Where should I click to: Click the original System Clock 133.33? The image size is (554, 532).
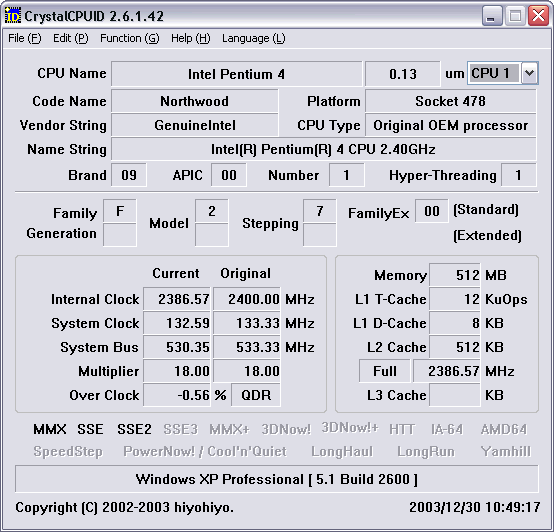click(x=247, y=323)
